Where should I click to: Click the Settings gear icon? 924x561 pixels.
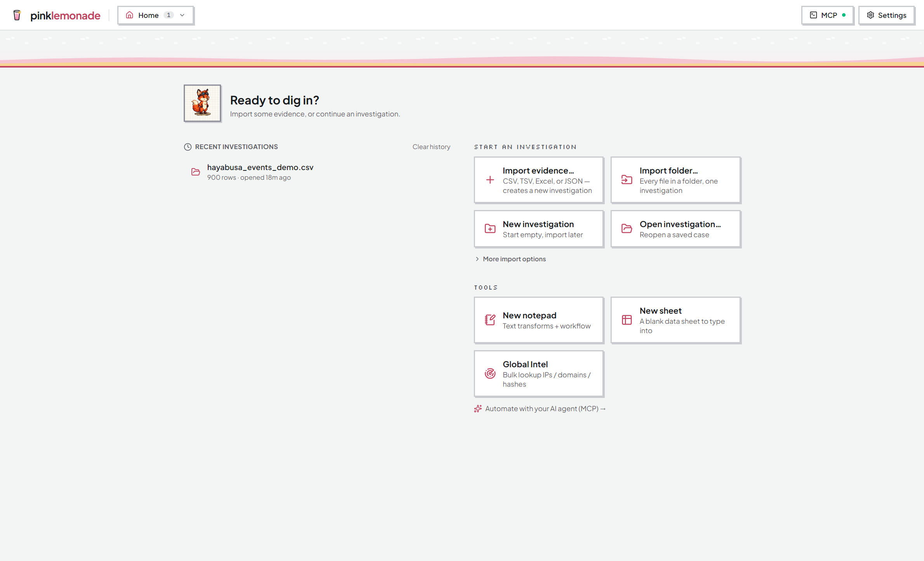click(x=870, y=15)
